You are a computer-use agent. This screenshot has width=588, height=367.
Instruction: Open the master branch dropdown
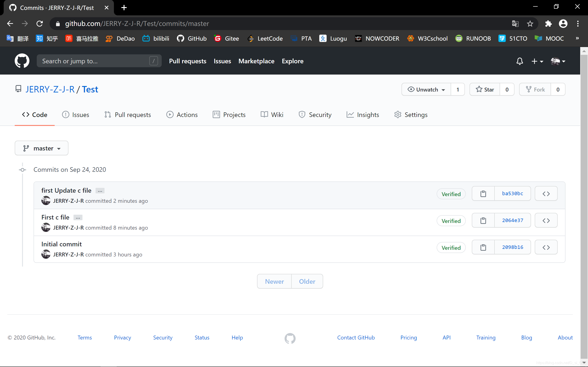pos(42,148)
